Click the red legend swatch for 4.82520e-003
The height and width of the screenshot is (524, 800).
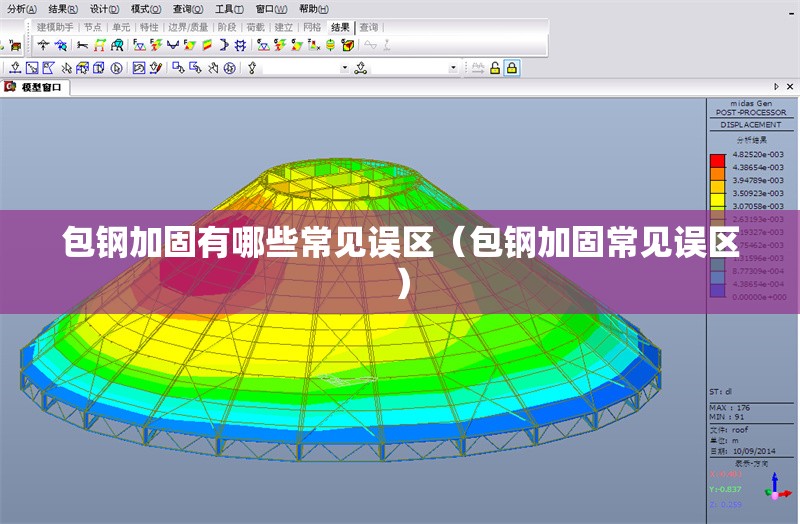pyautogui.click(x=717, y=161)
